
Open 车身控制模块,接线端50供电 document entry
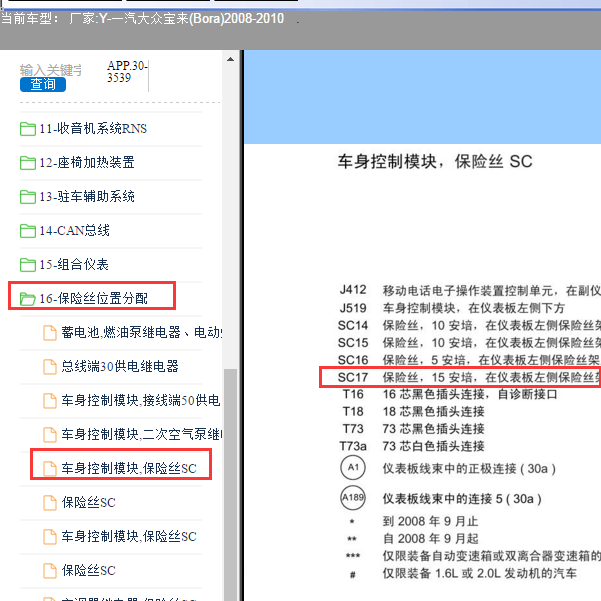pyautogui.click(x=141, y=400)
